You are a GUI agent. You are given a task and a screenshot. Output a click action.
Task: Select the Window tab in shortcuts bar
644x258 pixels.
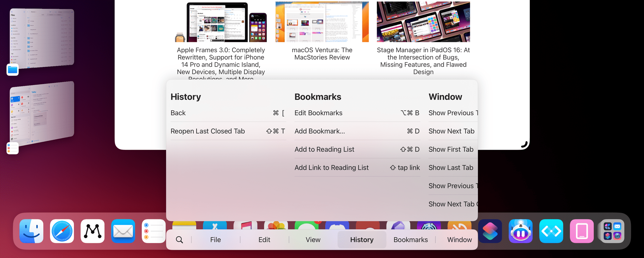click(459, 240)
